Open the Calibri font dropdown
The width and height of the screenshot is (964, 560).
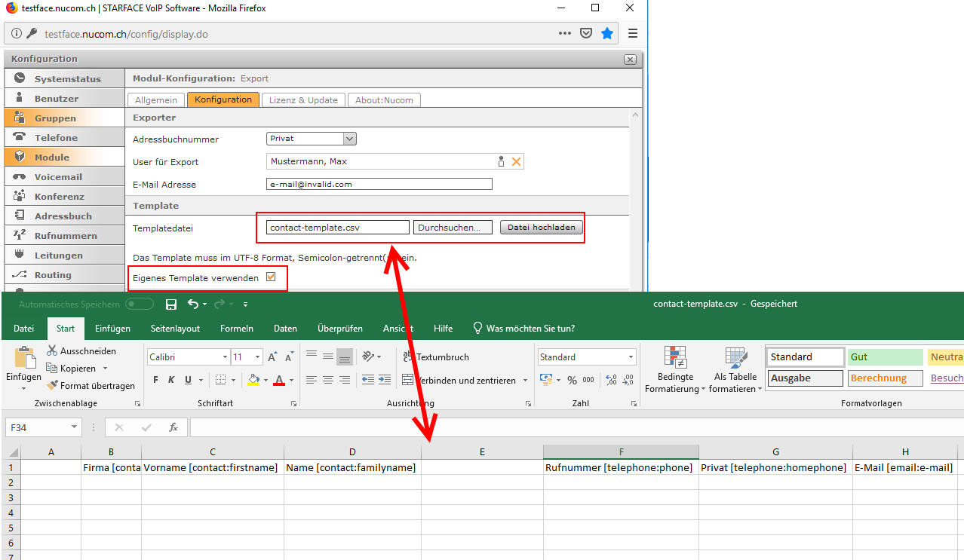tap(225, 357)
